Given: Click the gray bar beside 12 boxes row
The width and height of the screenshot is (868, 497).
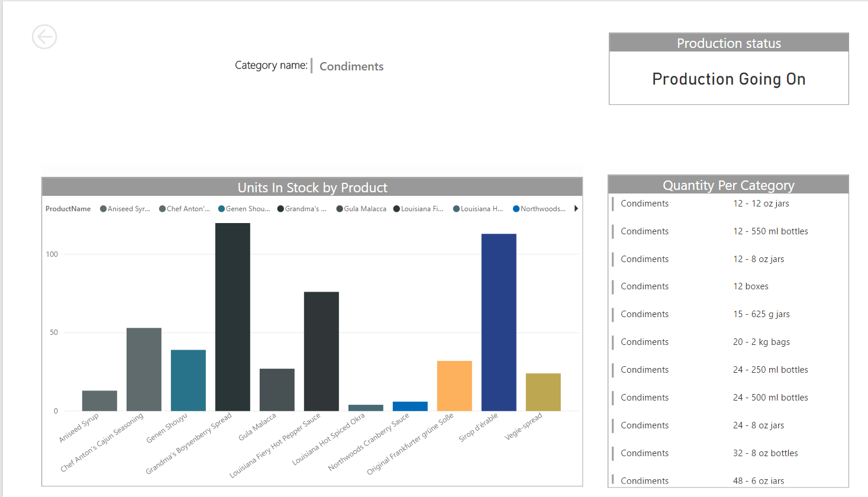Looking at the screenshot, I should point(613,286).
